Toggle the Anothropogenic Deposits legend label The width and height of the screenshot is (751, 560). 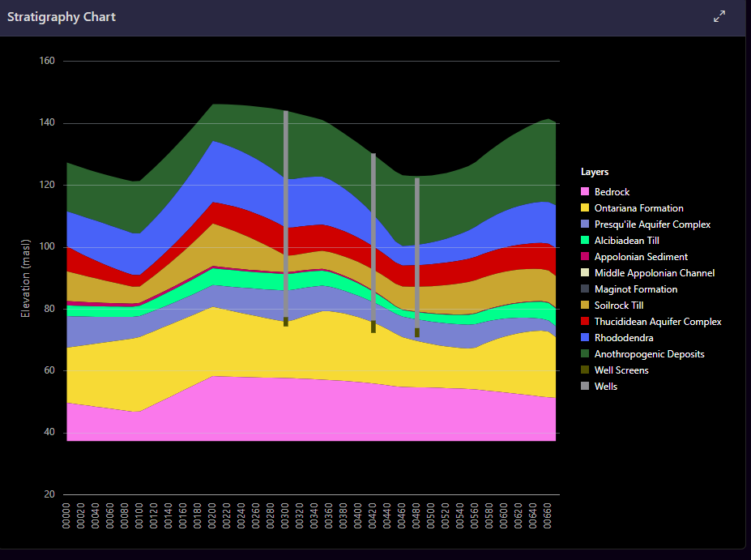[650, 354]
